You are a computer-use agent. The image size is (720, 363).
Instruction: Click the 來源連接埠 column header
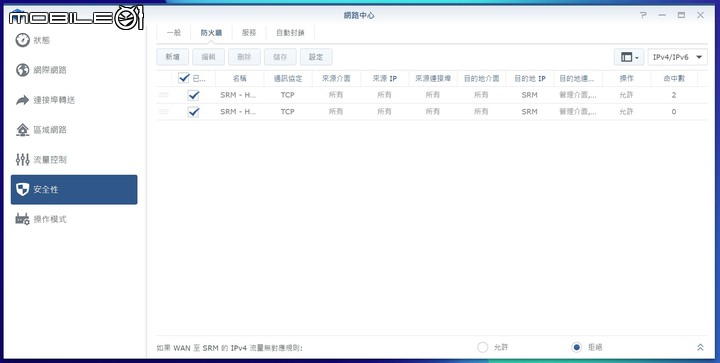click(433, 78)
